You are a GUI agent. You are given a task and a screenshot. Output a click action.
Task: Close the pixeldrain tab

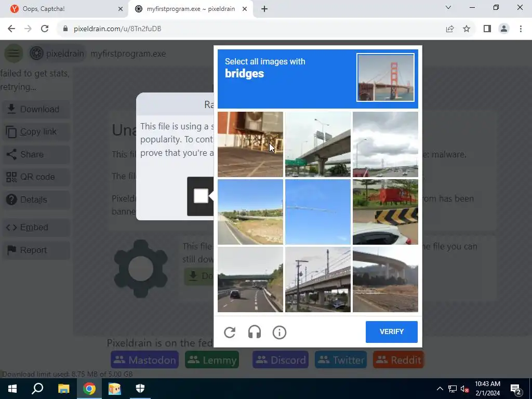245,9
